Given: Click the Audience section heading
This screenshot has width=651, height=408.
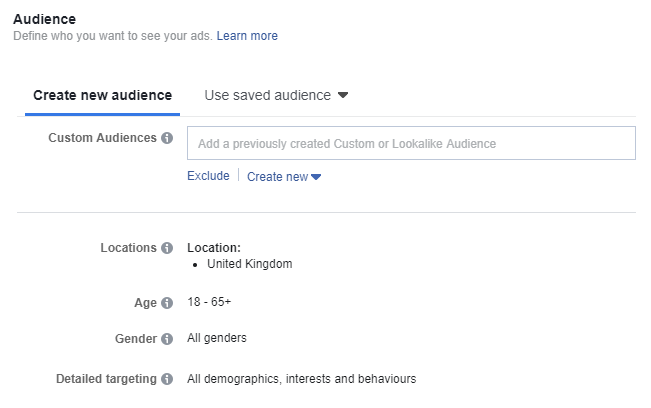Looking at the screenshot, I should [44, 19].
